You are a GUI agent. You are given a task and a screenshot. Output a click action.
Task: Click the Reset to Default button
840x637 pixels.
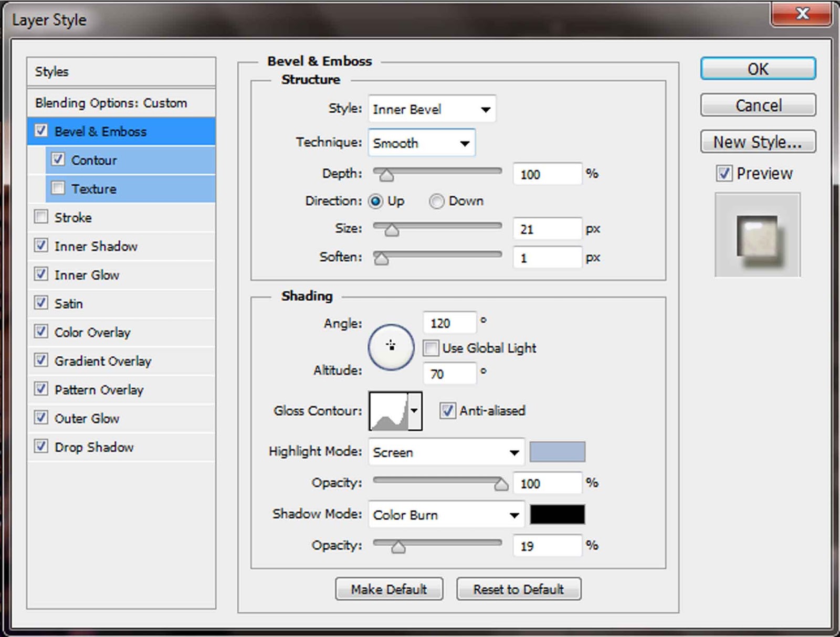519,589
